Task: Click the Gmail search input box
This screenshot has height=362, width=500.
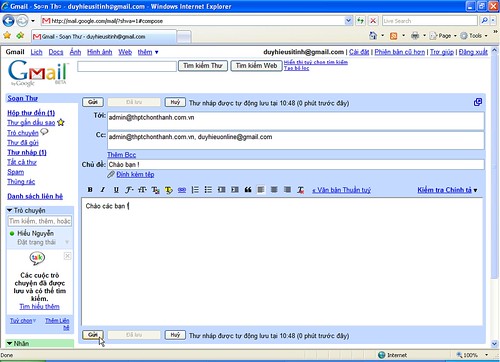Action: pos(127,66)
